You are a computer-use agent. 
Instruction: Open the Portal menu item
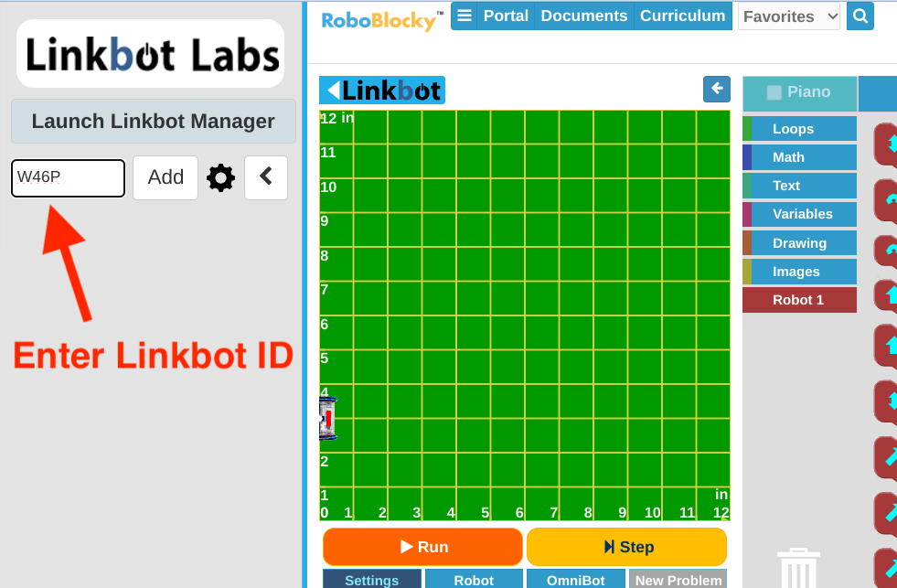[506, 16]
